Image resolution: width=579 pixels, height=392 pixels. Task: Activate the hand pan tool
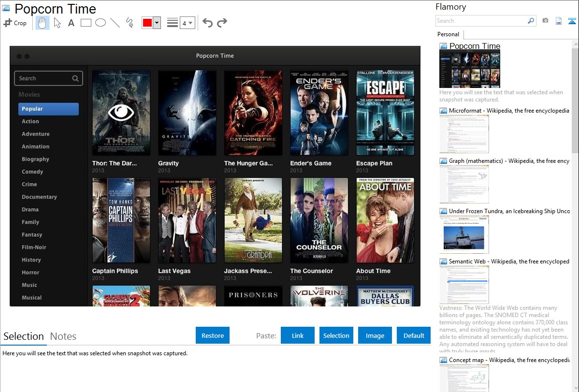[43, 23]
